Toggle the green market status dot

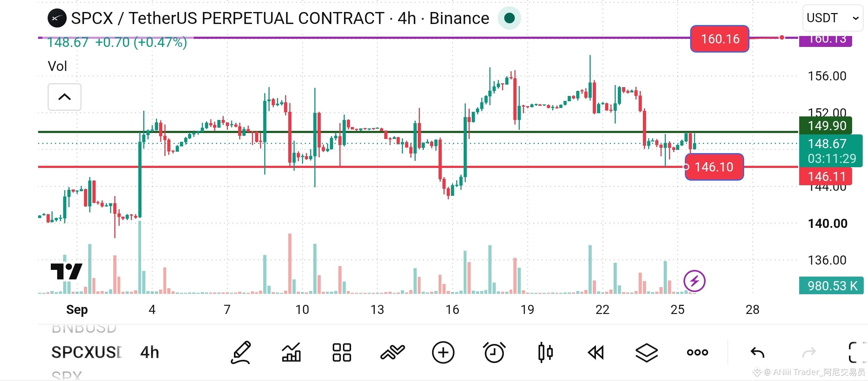pyautogui.click(x=509, y=18)
